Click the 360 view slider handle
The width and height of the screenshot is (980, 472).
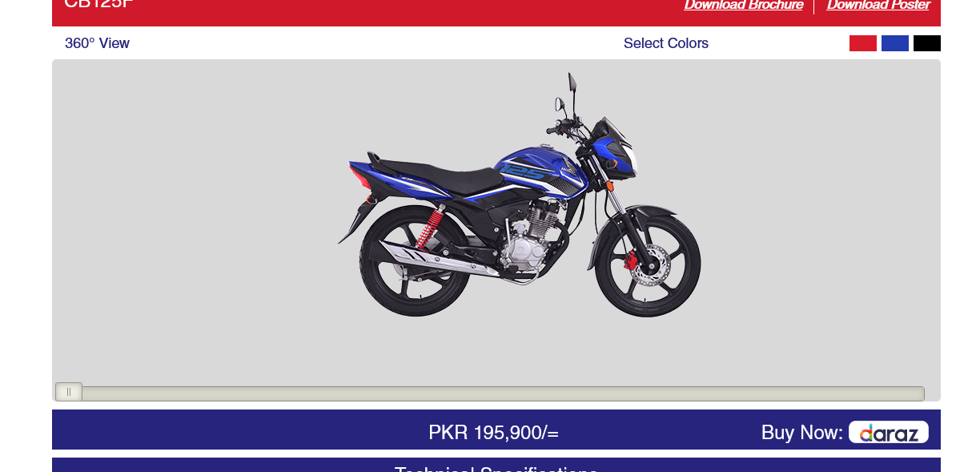click(69, 392)
